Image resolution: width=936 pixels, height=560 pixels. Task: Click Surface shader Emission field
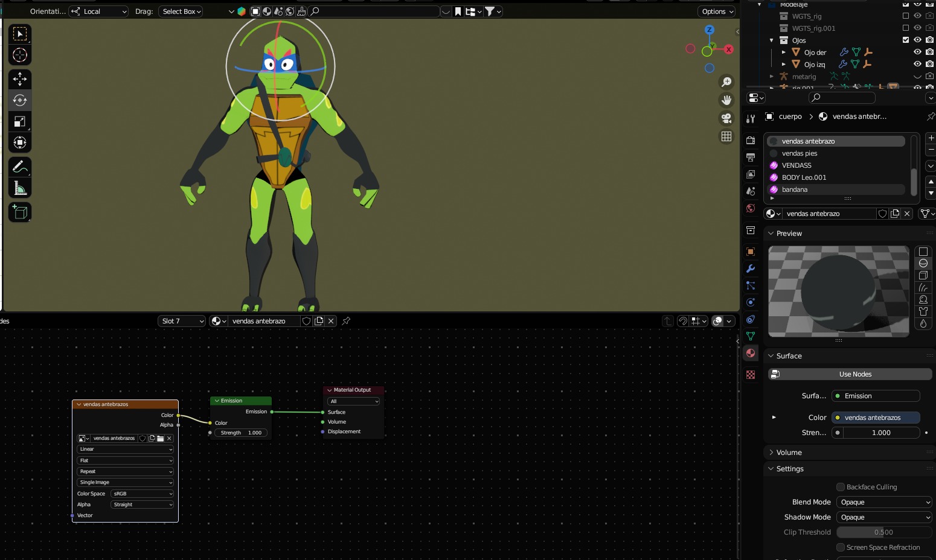(876, 396)
